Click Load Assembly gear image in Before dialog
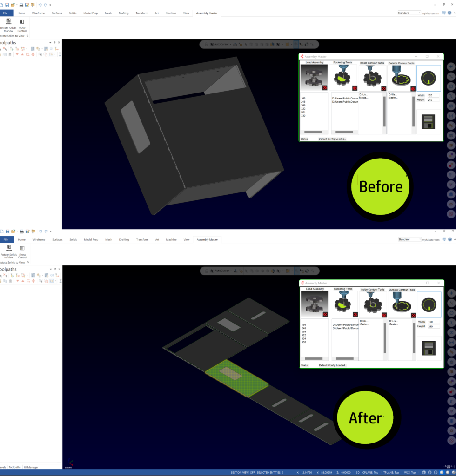The height and width of the screenshot is (476, 456). click(x=314, y=76)
